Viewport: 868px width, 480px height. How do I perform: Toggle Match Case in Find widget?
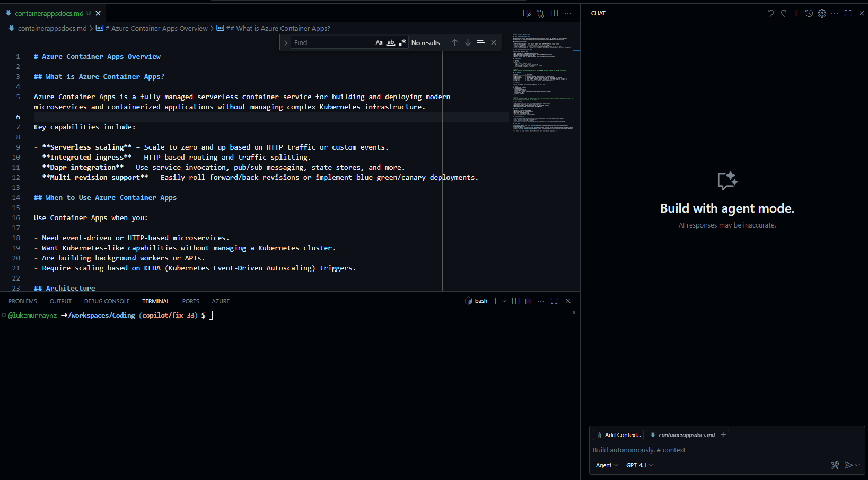379,42
